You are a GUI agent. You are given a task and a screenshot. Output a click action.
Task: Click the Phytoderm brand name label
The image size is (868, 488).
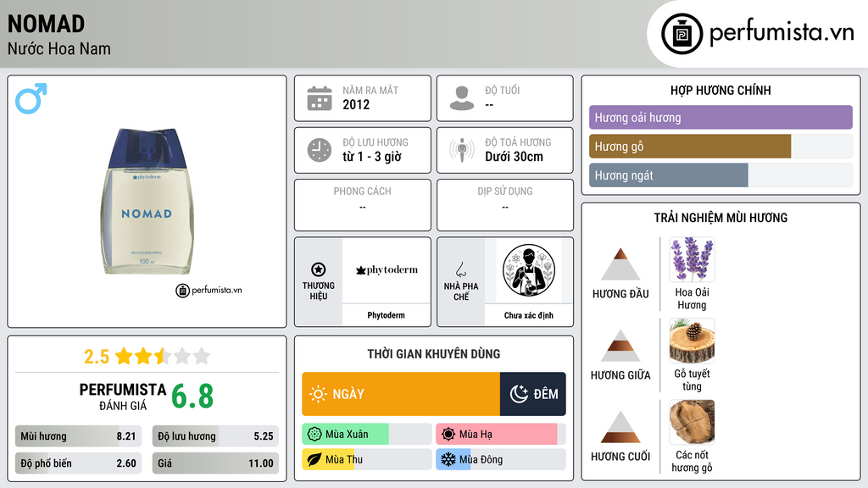click(x=386, y=315)
